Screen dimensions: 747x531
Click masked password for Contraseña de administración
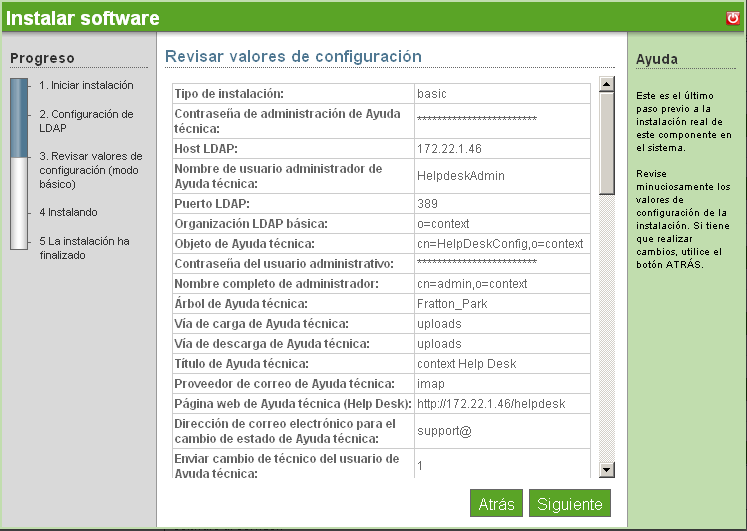click(x=477, y=119)
